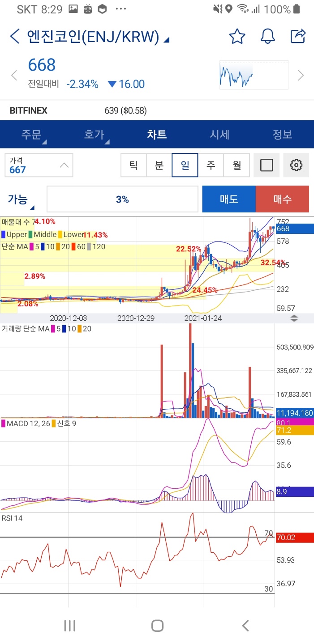Share this coin using the share icon
This screenshot has width=314, height=644.
[298, 36]
